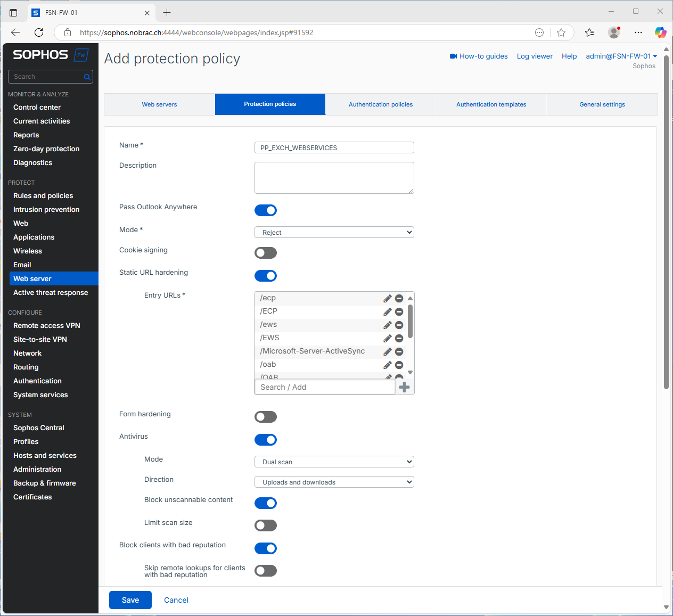Expand the admin@FSN-FW-01 user menu
Viewport: 673px width, 616px height.
621,56
